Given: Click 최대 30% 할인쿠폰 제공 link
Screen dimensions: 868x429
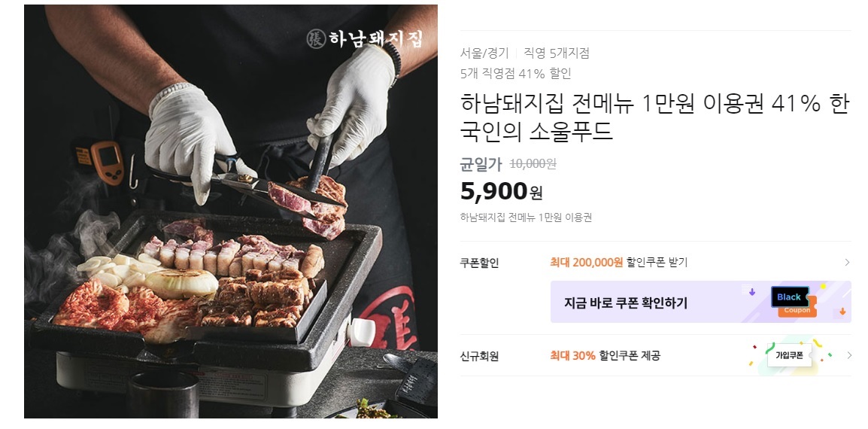Looking at the screenshot, I should [x=605, y=355].
